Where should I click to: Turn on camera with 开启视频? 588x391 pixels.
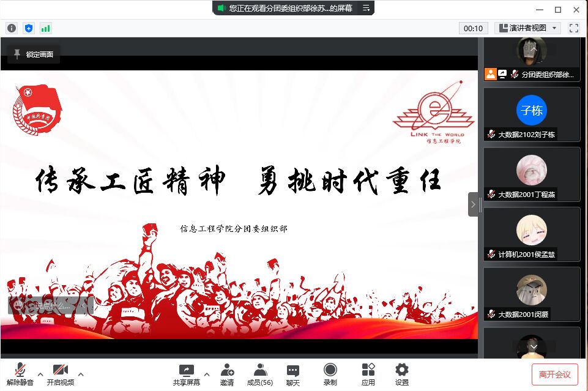60,374
